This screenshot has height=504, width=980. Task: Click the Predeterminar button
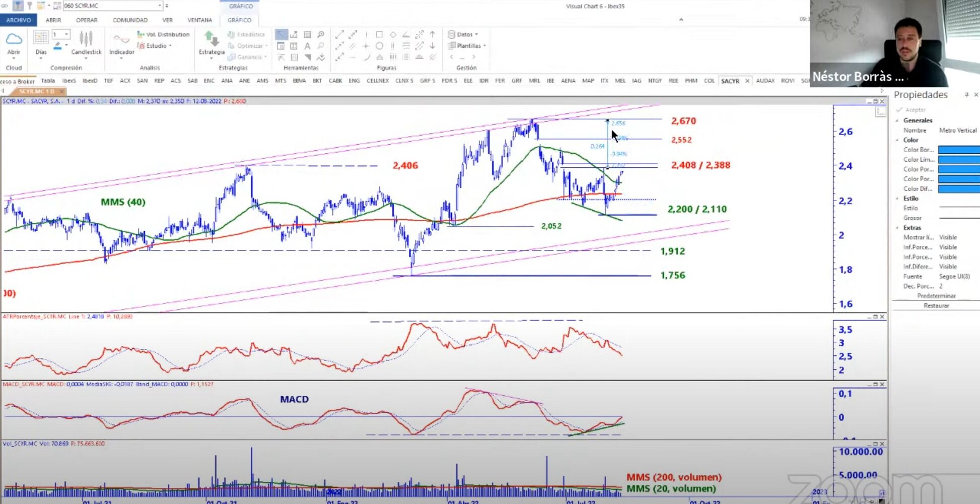coord(936,296)
